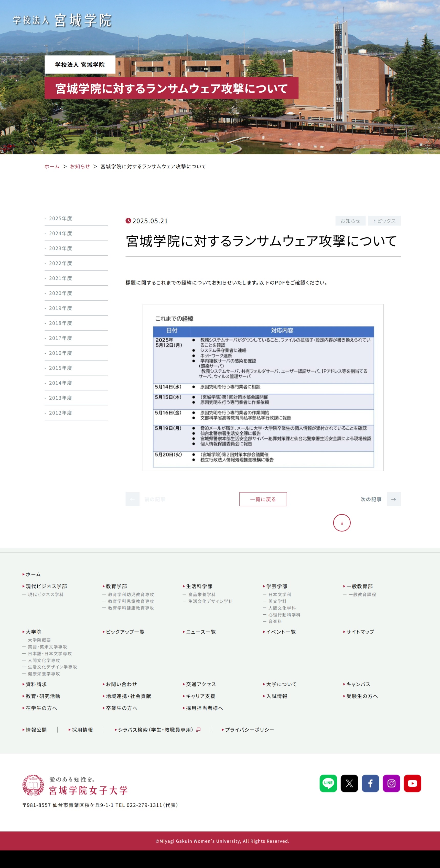Open 一般教育部 footer link

(358, 586)
